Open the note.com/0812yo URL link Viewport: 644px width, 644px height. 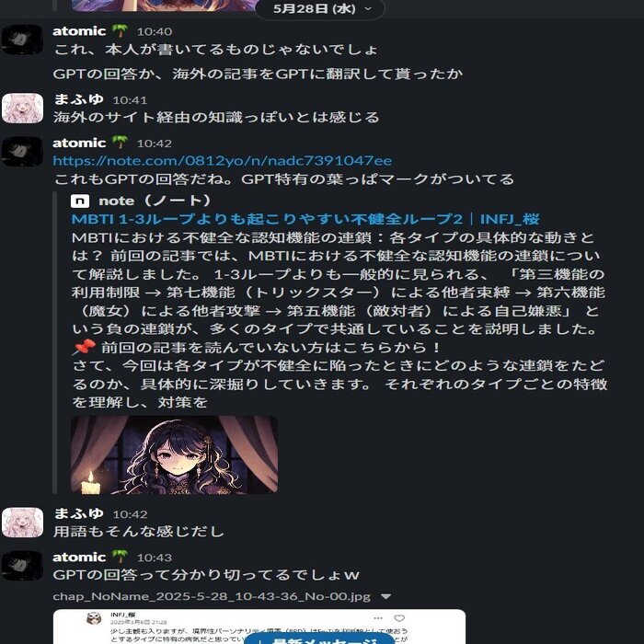tap(223, 161)
